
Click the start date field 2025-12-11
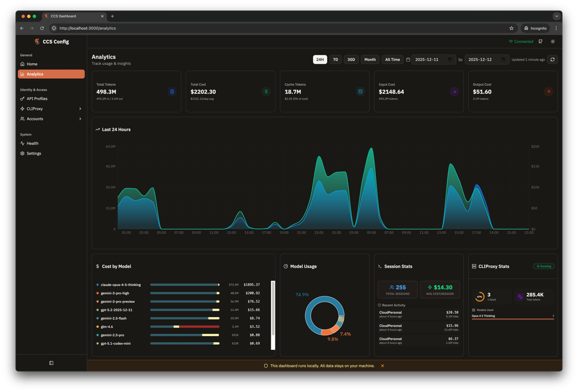434,59
